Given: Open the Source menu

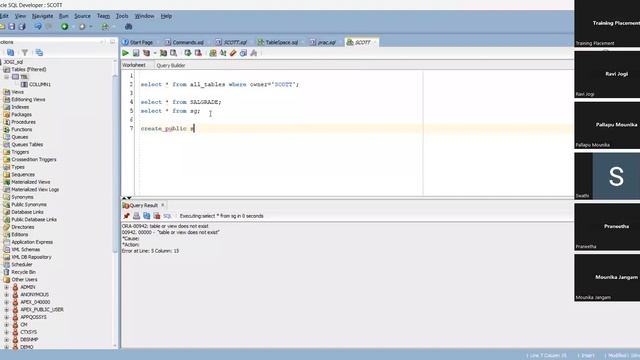Looking at the screenshot, I should click(82, 16).
